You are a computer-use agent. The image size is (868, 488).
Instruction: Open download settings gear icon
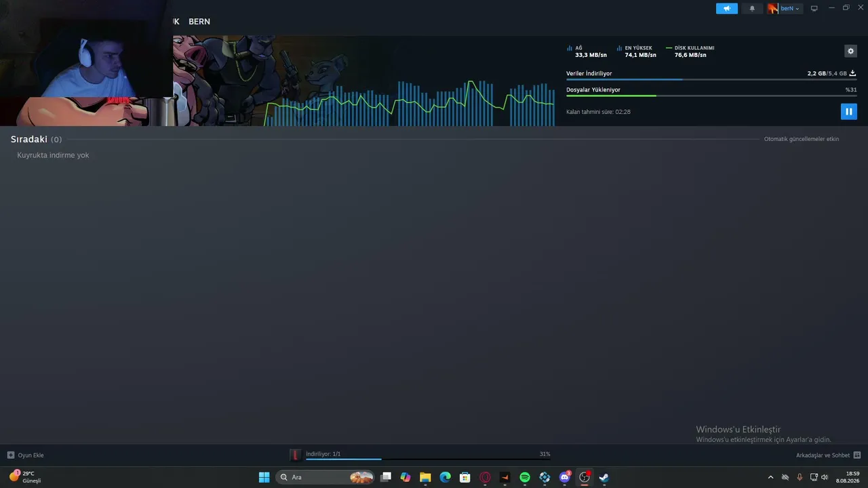[850, 51]
